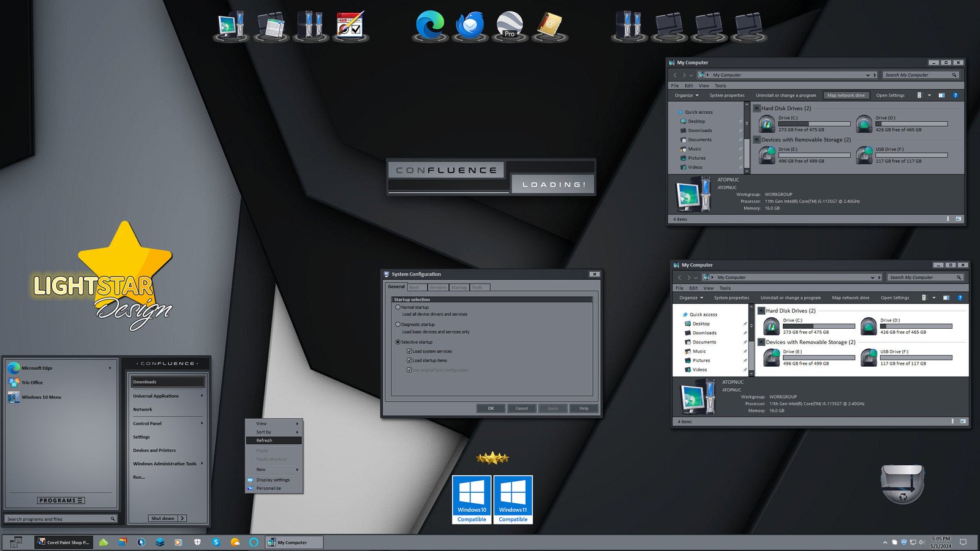980x551 pixels.
Task: Click the Shut down button
Action: pyautogui.click(x=163, y=518)
